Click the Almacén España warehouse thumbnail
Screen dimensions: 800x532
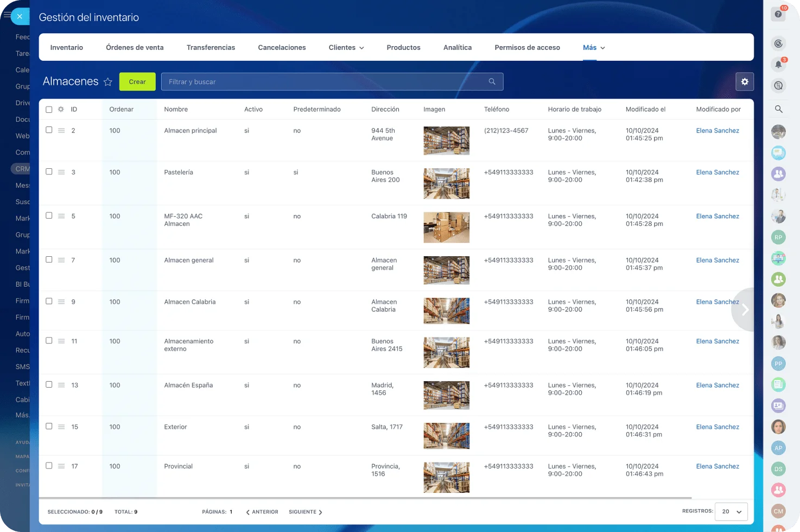click(x=446, y=395)
